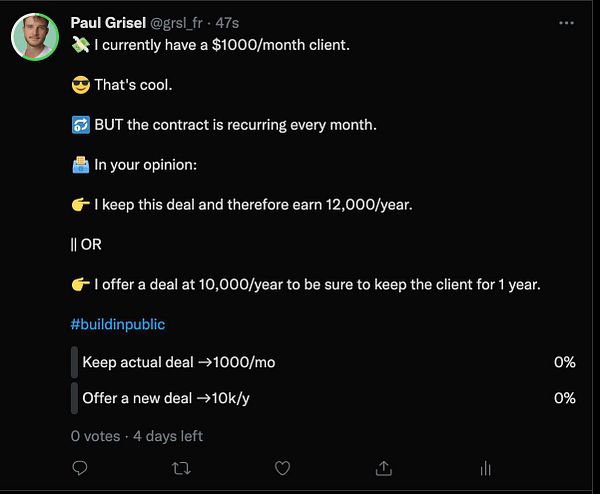Click pointing hand emoji before 'I keep this deal'
This screenshot has height=494, width=600.
click(x=80, y=205)
